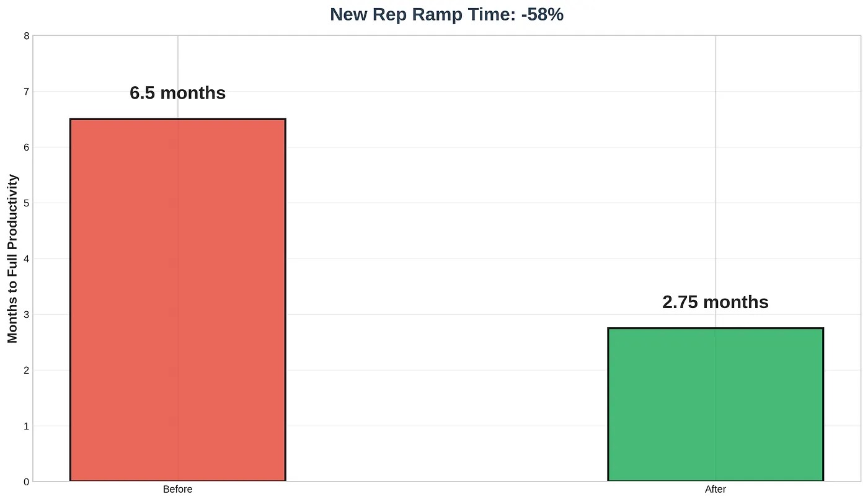868x502 pixels.
Task: Click the "2.75 months" data label
Action: tap(715, 302)
